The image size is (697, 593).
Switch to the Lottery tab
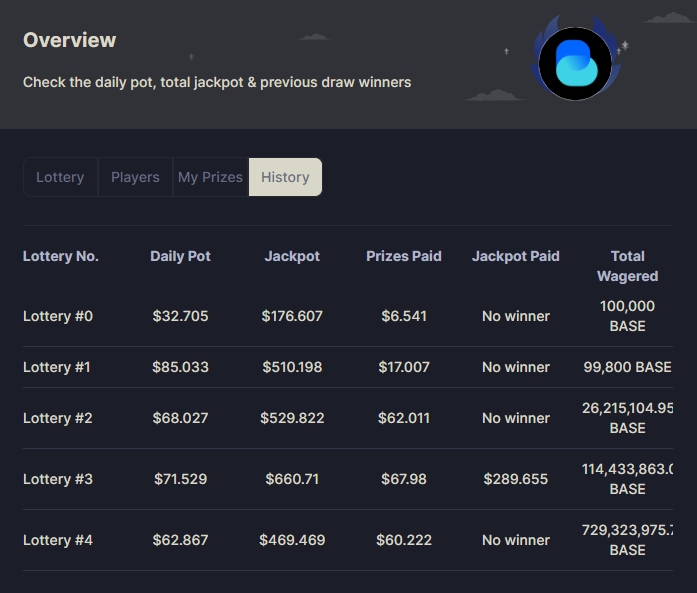point(60,177)
